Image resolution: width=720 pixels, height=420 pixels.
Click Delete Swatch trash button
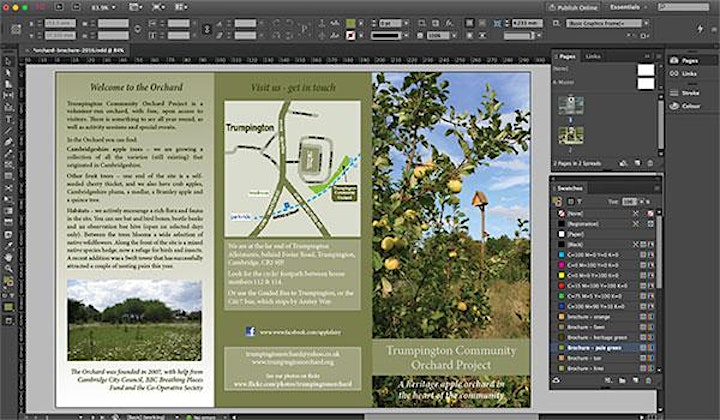pyautogui.click(x=648, y=380)
